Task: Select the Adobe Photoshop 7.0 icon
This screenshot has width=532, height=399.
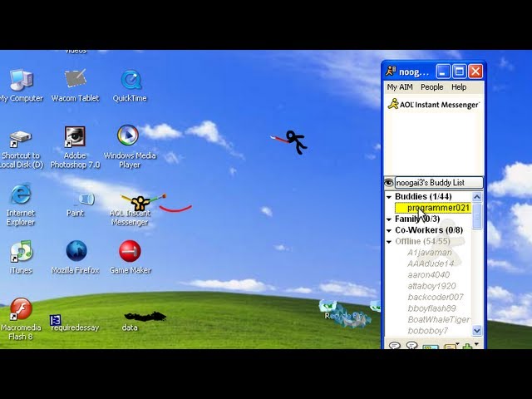Action: click(75, 136)
